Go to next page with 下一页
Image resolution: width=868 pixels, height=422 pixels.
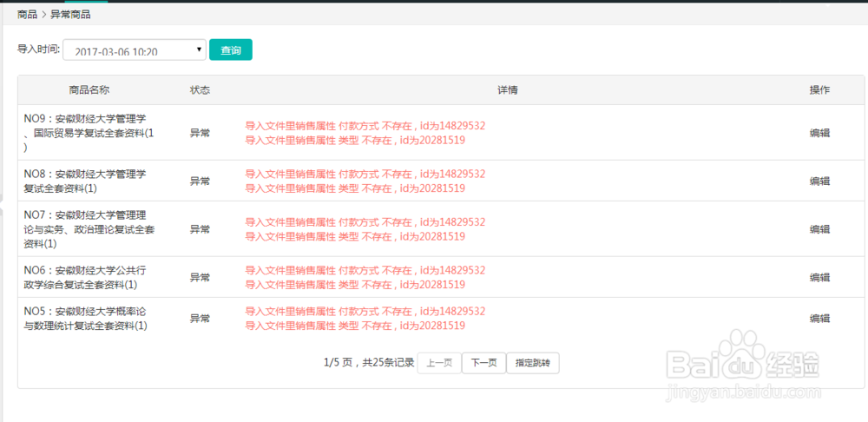[483, 363]
